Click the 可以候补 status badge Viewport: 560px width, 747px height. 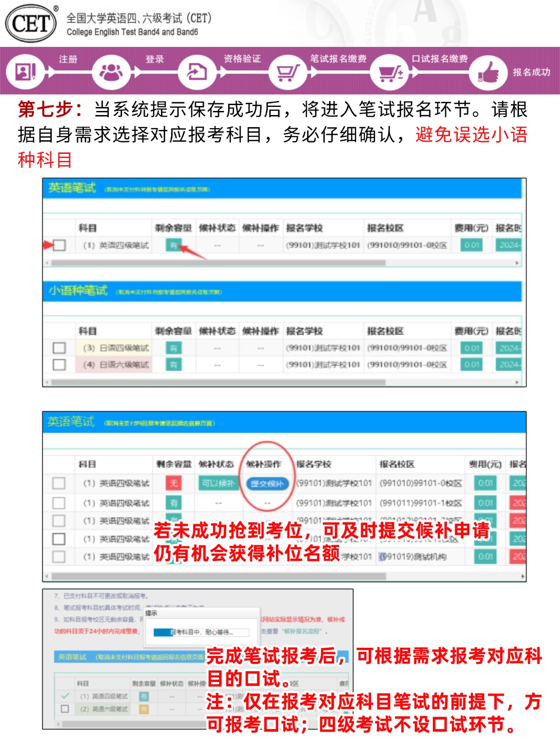coord(218,483)
